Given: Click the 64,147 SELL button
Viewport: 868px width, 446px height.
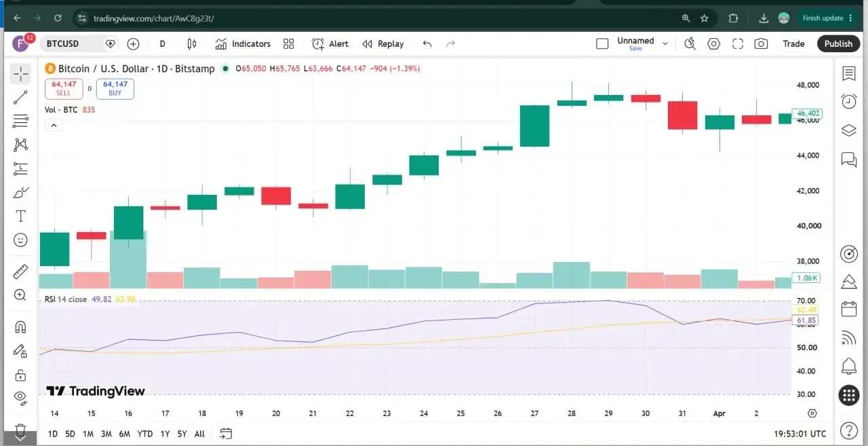Looking at the screenshot, I should pyautogui.click(x=63, y=88).
